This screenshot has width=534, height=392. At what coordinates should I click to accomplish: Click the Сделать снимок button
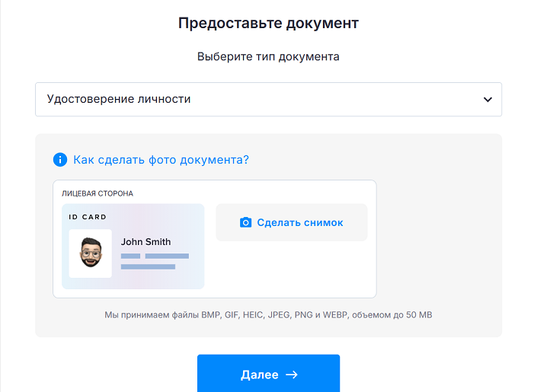[292, 222]
